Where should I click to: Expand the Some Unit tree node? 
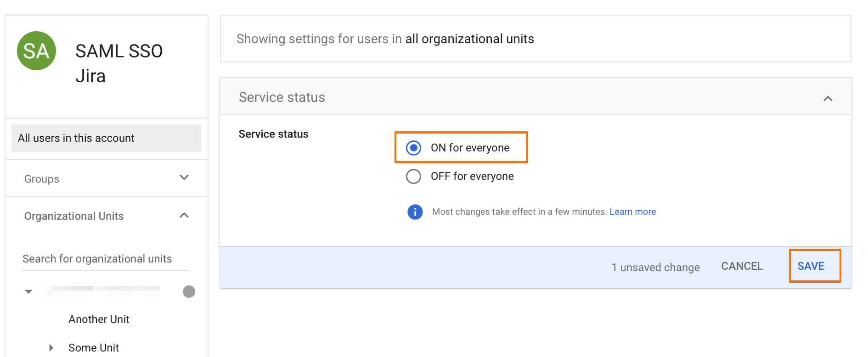point(51,348)
